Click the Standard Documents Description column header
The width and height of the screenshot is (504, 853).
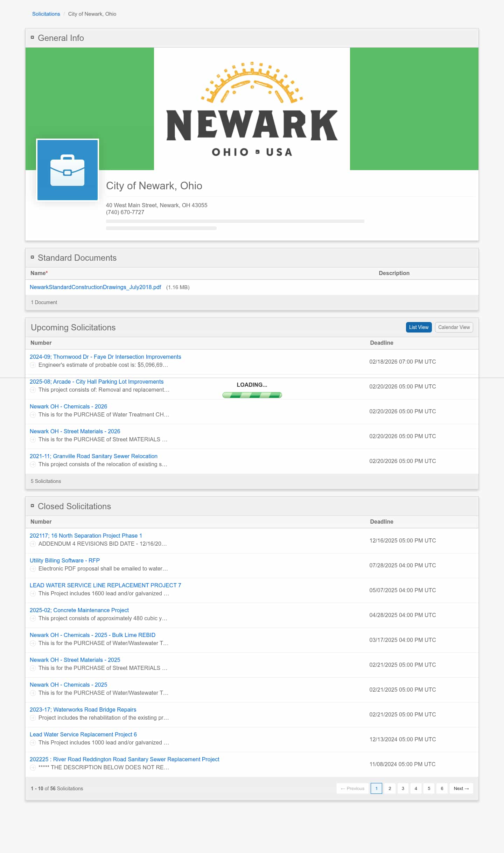point(394,273)
